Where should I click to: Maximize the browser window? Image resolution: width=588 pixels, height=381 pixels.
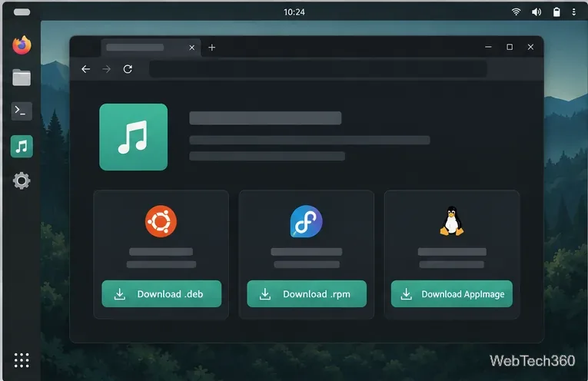pyautogui.click(x=510, y=47)
